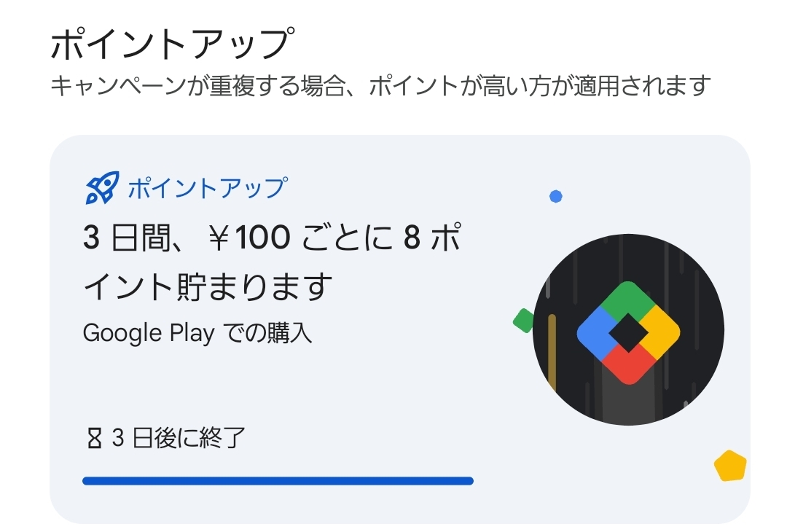Click the blue ポイントアップ label in the card
Image resolution: width=787 pixels, height=532 pixels.
click(x=207, y=189)
